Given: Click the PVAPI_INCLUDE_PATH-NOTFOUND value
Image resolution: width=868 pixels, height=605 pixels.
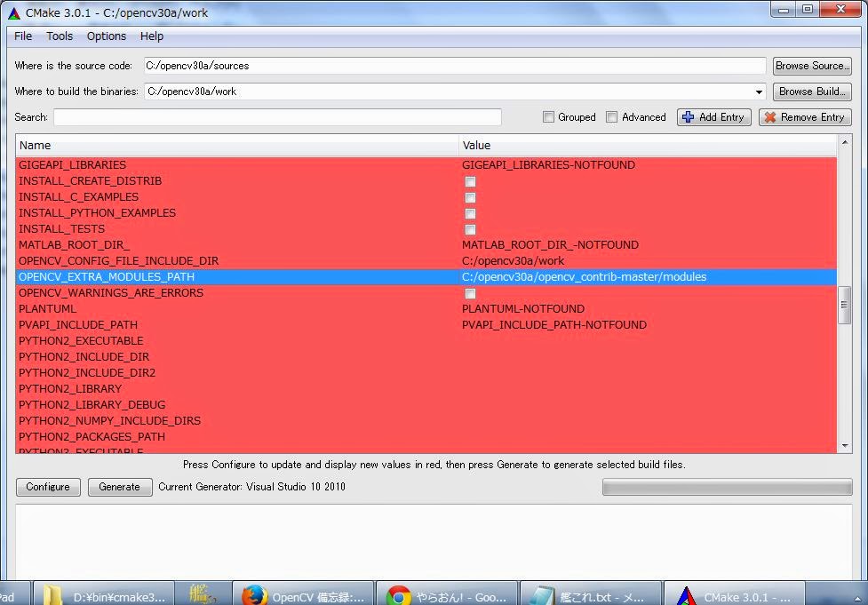Looking at the screenshot, I should 554,325.
